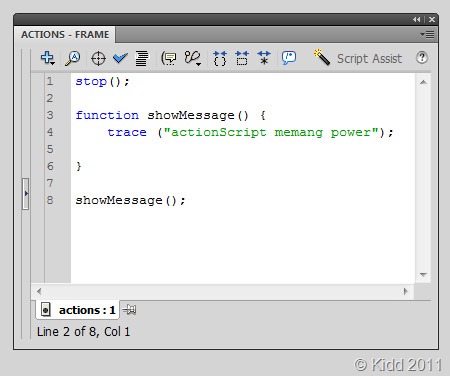Click line number 5 in the gutter

(50, 149)
